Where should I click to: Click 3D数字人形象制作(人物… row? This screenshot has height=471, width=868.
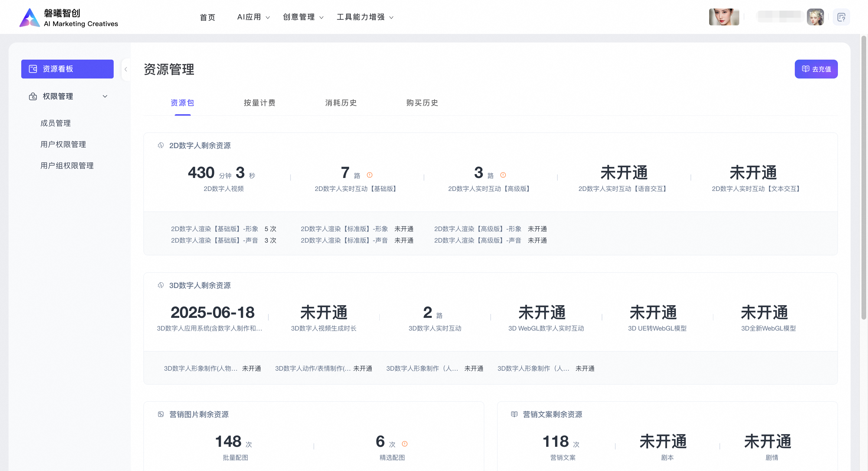(x=213, y=368)
